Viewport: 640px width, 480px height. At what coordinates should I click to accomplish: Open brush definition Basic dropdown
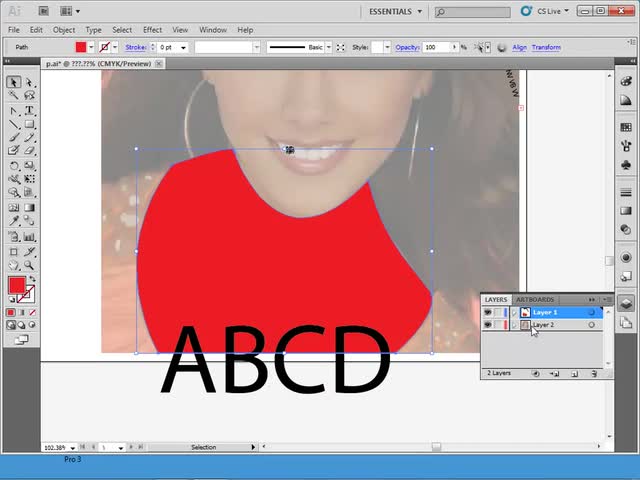click(329, 47)
